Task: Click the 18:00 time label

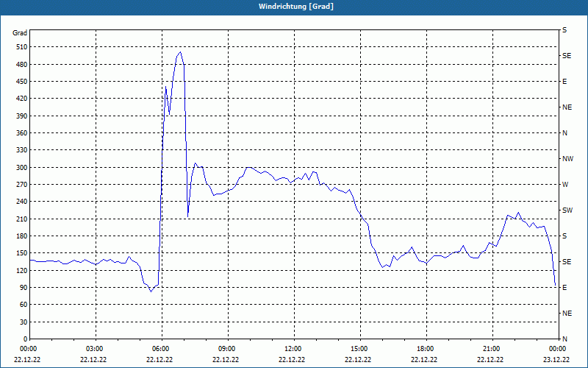Action: tap(426, 349)
